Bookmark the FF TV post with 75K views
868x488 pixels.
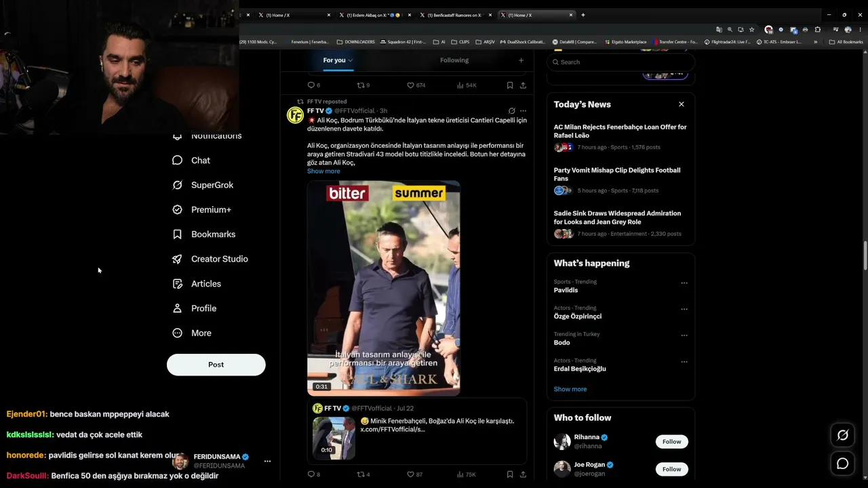tap(510, 474)
